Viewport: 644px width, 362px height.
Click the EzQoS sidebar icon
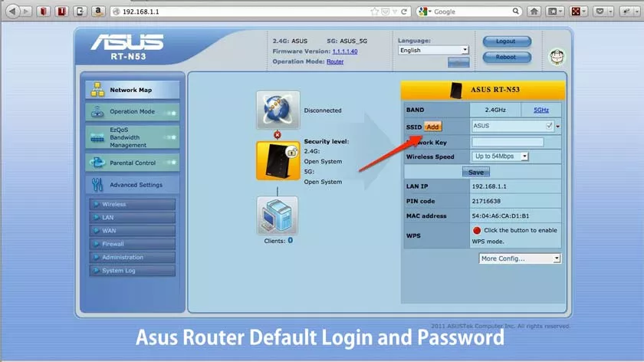coord(97,137)
